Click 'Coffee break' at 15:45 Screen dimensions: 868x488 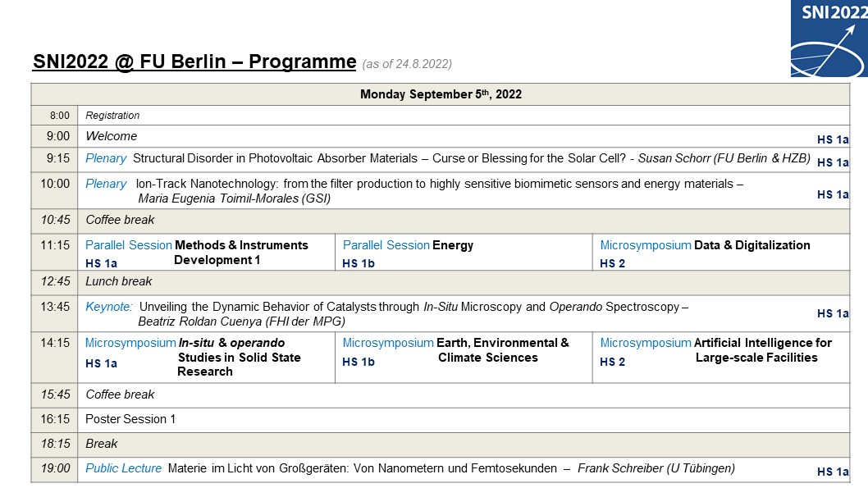pos(120,395)
